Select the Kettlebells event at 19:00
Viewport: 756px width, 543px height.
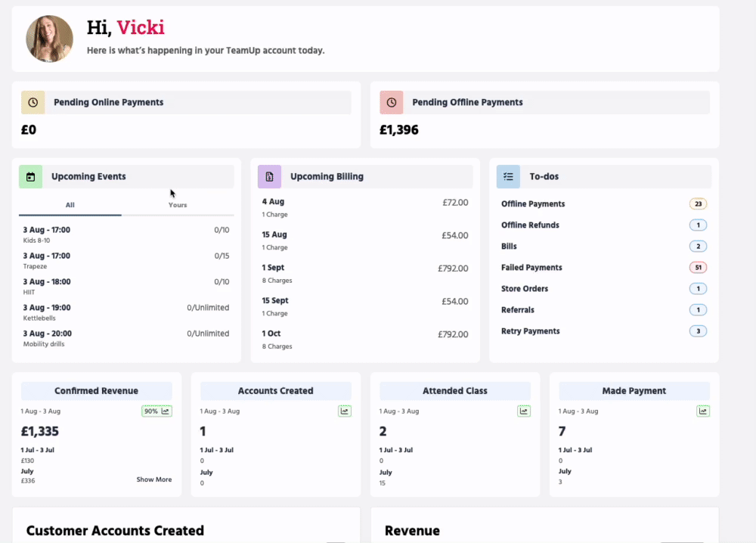click(47, 312)
